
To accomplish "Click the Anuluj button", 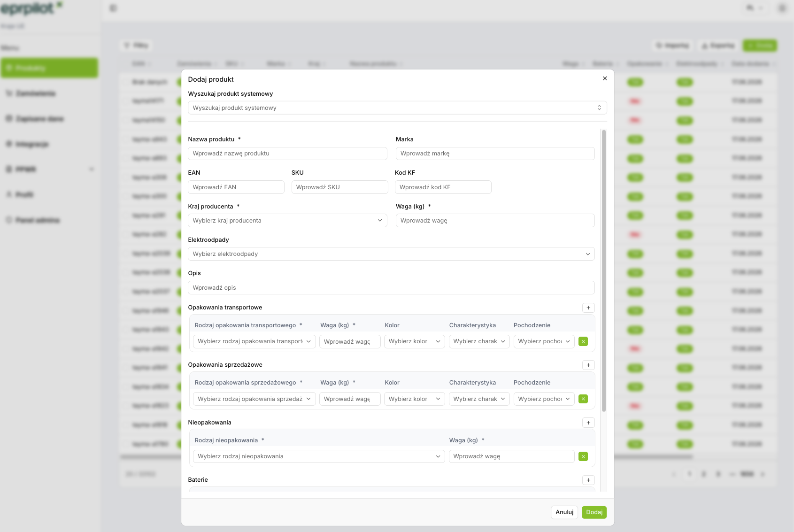I will (564, 512).
